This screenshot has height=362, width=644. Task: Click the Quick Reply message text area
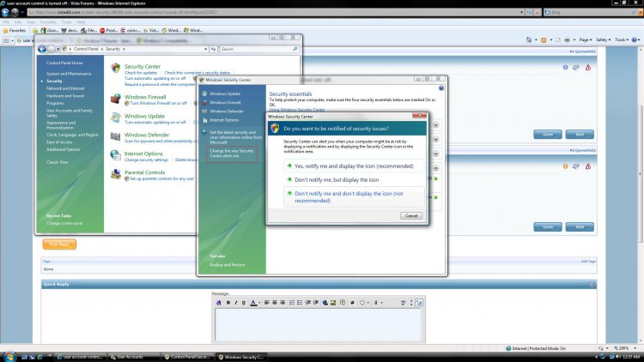click(318, 324)
